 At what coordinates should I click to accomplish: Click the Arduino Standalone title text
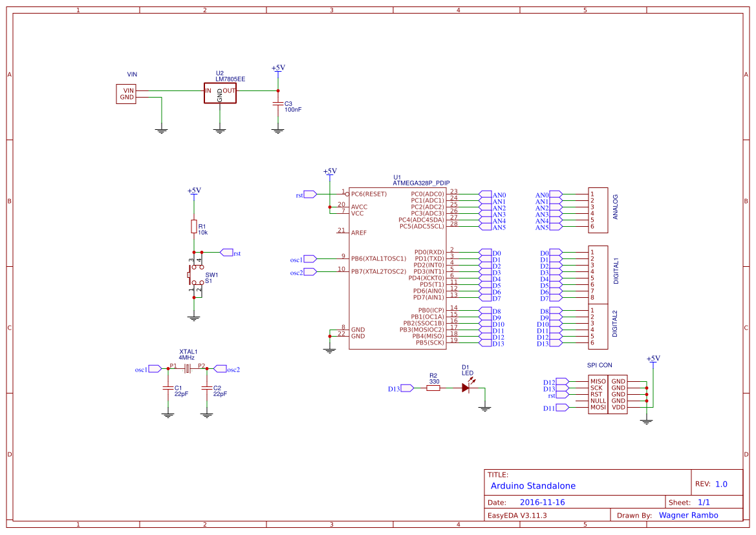click(533, 486)
